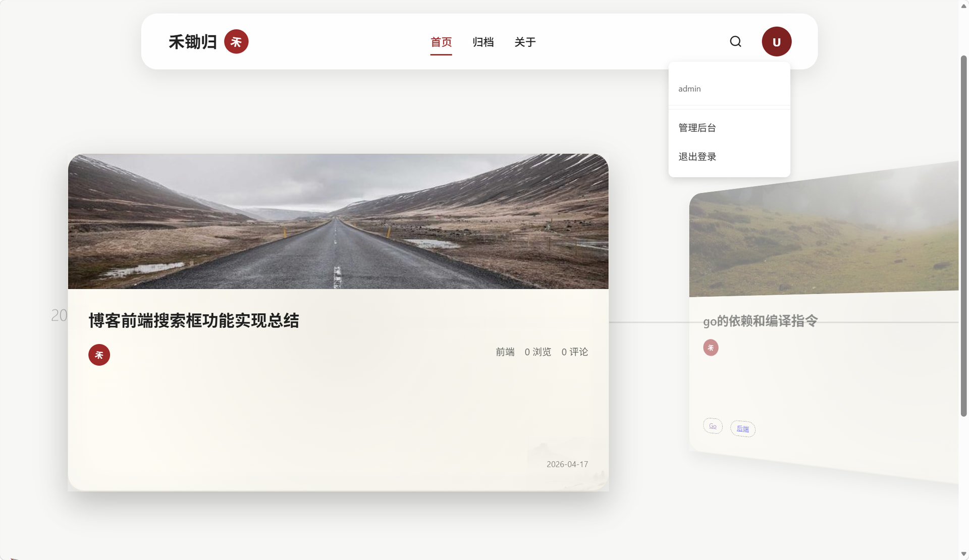Open the 首页 navigation tab
Screen dimensions: 969x560
point(441,42)
